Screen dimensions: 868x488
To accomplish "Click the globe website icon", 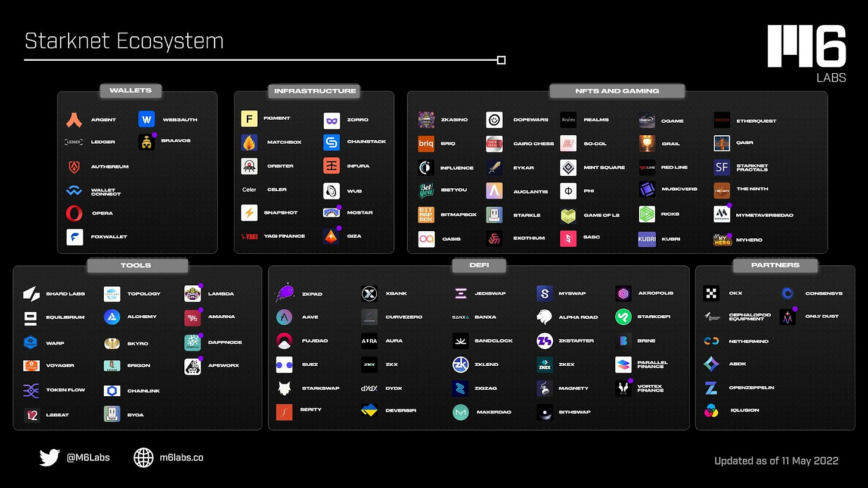I will [144, 458].
